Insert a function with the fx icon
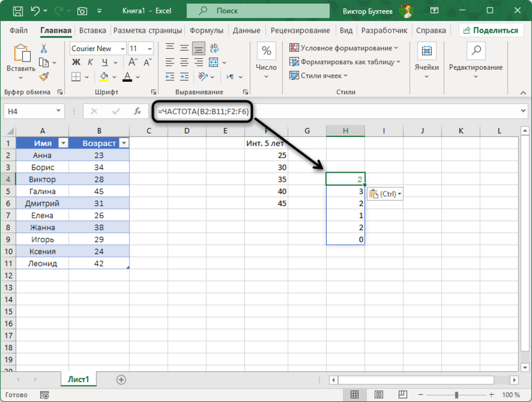 136,111
